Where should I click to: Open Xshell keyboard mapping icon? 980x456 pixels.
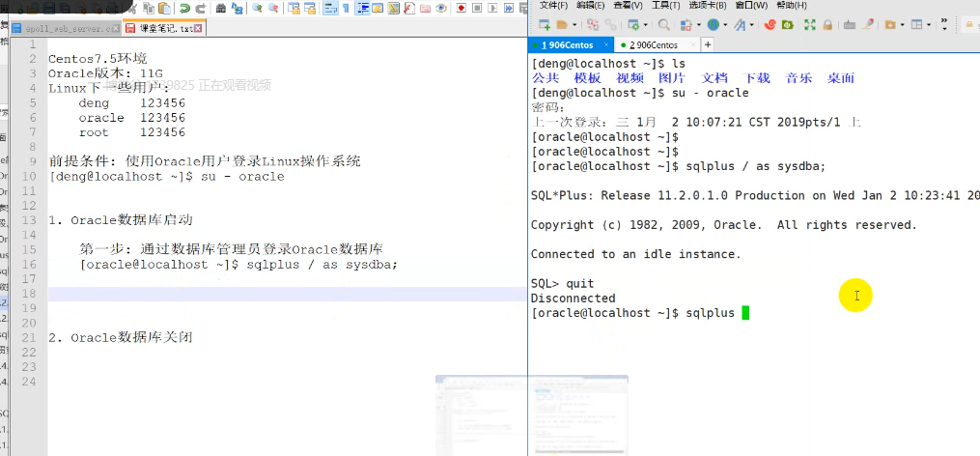click(x=850, y=25)
